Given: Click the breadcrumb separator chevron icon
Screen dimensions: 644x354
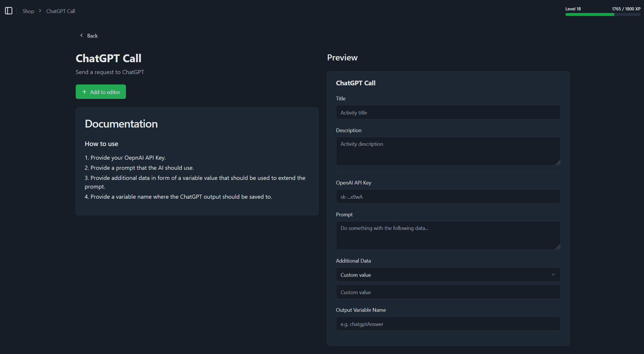Looking at the screenshot, I should (40, 11).
